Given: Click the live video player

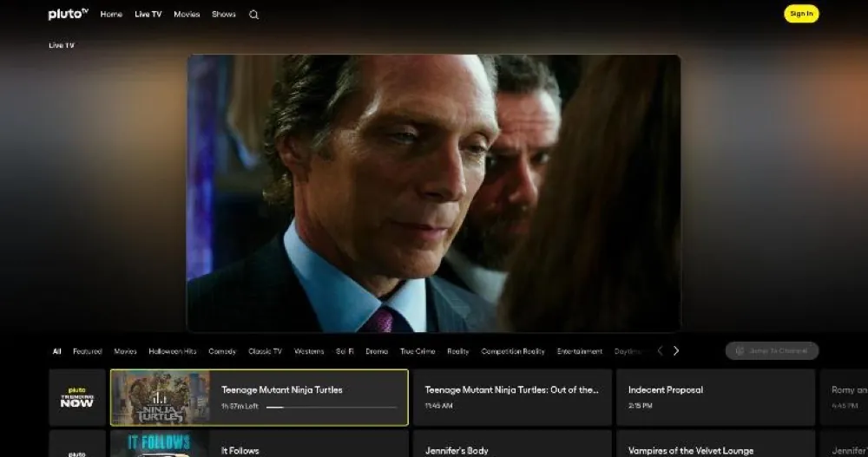Looking at the screenshot, I should coord(434,193).
